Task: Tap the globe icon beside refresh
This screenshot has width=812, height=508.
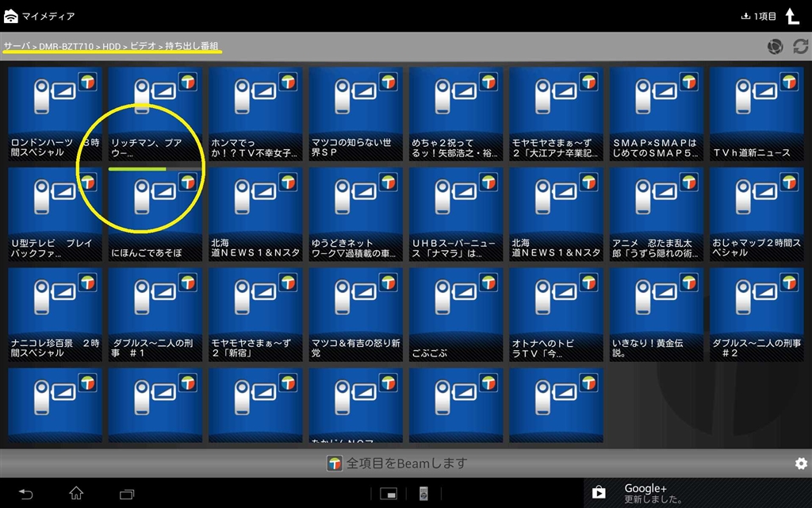Action: coord(775,47)
